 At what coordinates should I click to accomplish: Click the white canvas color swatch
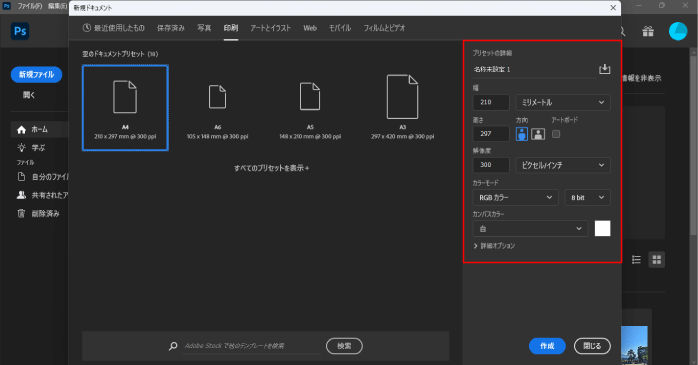602,228
